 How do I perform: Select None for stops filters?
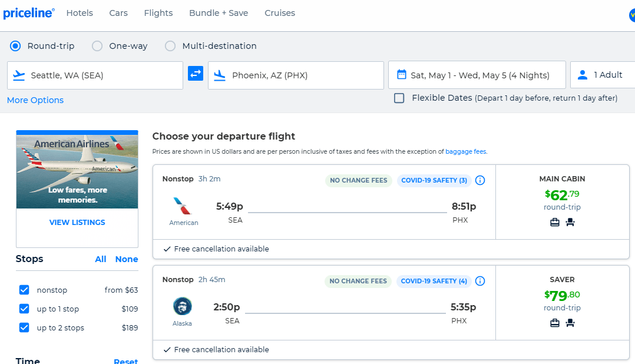click(127, 259)
